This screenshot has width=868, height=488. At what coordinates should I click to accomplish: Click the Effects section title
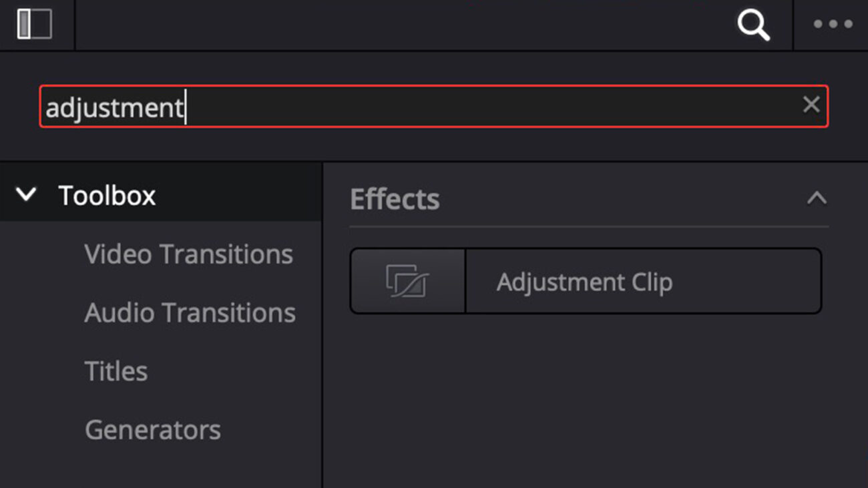click(x=395, y=198)
